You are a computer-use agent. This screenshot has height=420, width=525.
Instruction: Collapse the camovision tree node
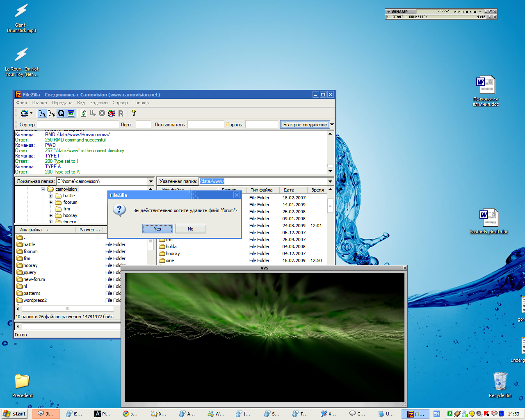tap(43, 189)
